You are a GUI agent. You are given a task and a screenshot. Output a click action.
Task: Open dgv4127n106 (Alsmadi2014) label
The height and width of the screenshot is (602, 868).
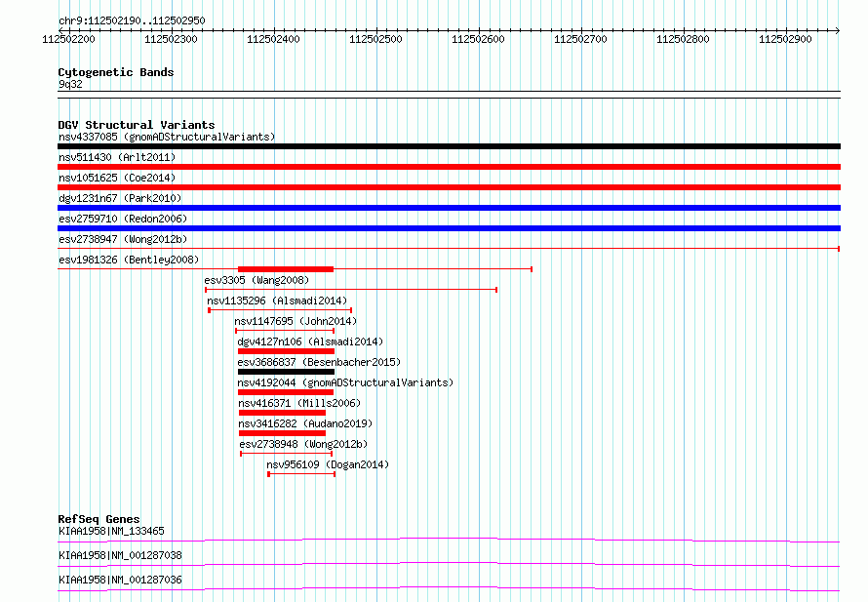(x=310, y=341)
